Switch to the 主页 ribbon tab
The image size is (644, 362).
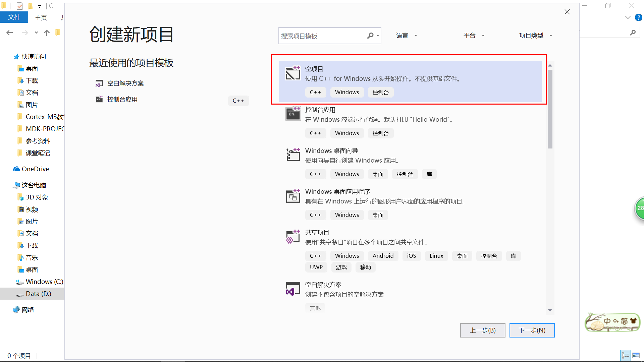coord(41,17)
